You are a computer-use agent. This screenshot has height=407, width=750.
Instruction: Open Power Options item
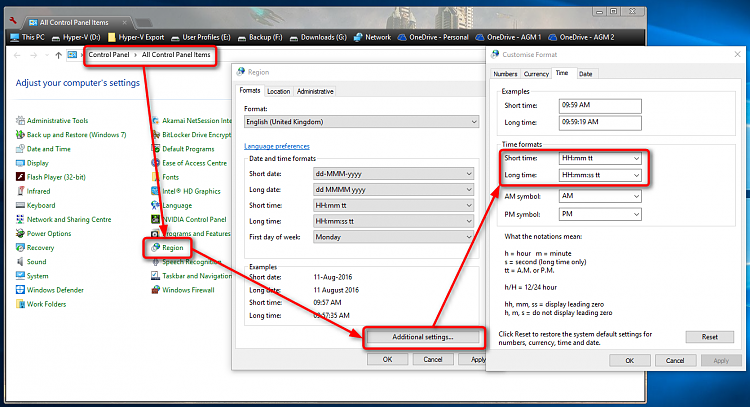[x=48, y=233]
